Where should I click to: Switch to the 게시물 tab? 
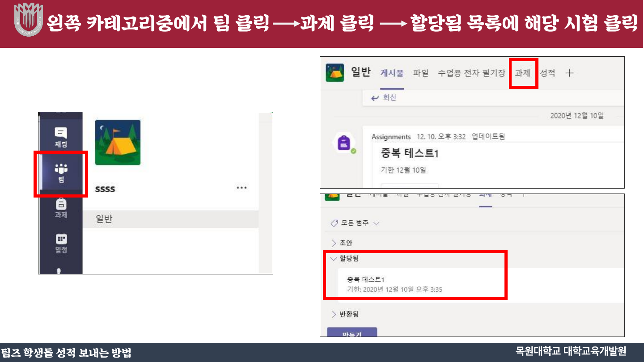click(392, 73)
